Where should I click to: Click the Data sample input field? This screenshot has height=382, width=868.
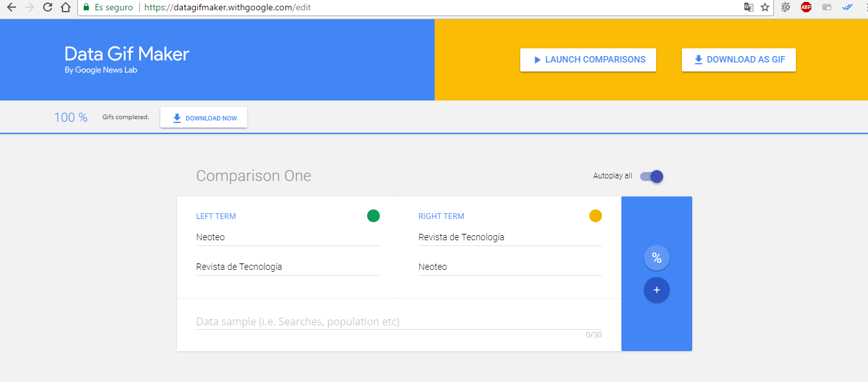pos(399,321)
